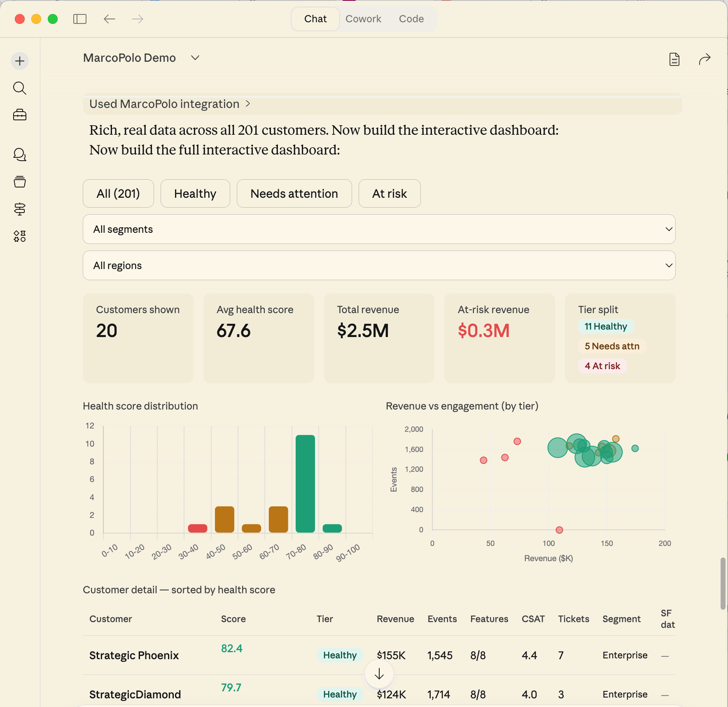Click the share arrow icon at top right
The height and width of the screenshot is (707, 728).
point(705,59)
